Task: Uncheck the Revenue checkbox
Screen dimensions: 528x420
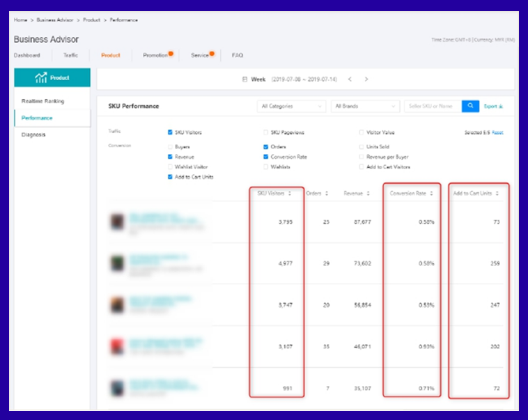Action: pos(170,157)
